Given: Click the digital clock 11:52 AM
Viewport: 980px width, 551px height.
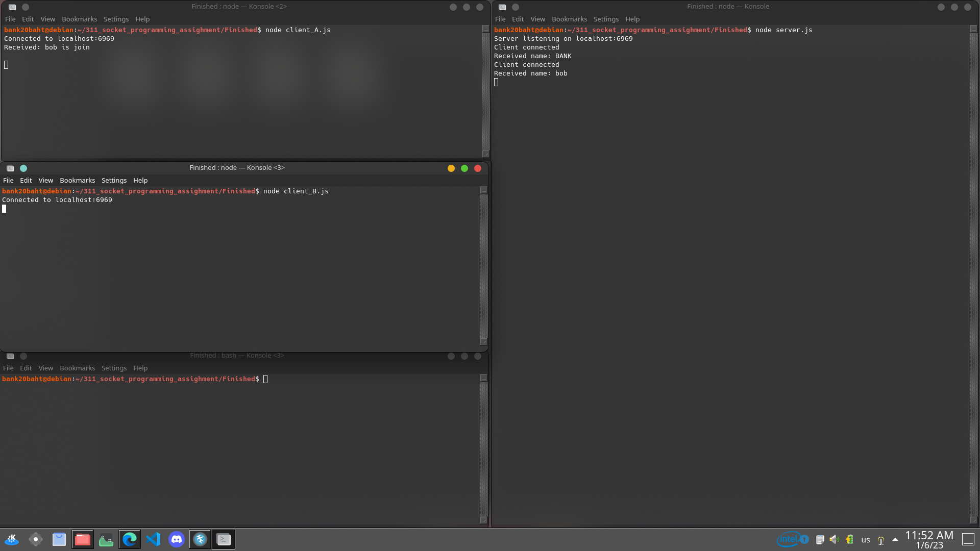Looking at the screenshot, I should pos(929,535).
